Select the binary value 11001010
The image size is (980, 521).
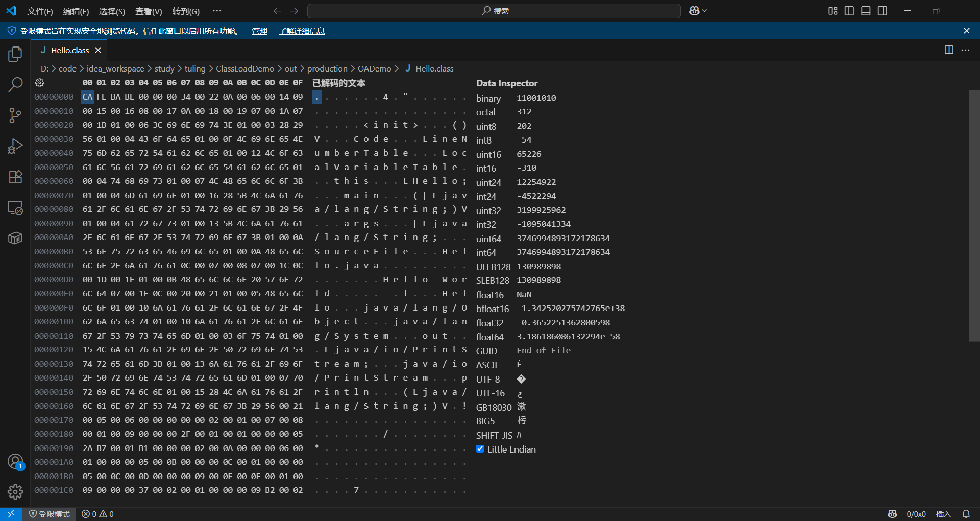[x=536, y=98]
